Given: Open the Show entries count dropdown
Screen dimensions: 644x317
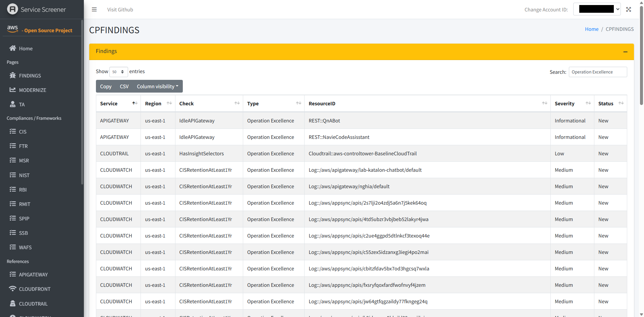Looking at the screenshot, I should click(x=118, y=72).
